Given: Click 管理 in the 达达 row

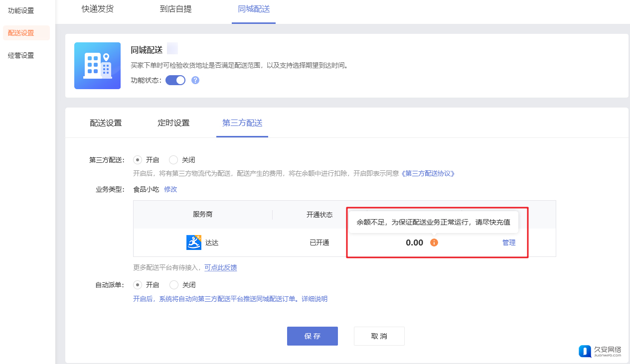Looking at the screenshot, I should coord(509,243).
